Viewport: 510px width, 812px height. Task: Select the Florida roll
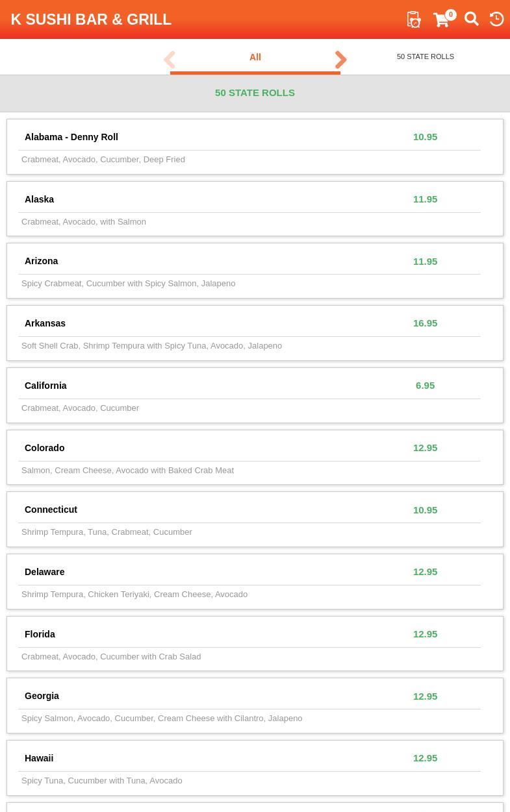[40, 634]
